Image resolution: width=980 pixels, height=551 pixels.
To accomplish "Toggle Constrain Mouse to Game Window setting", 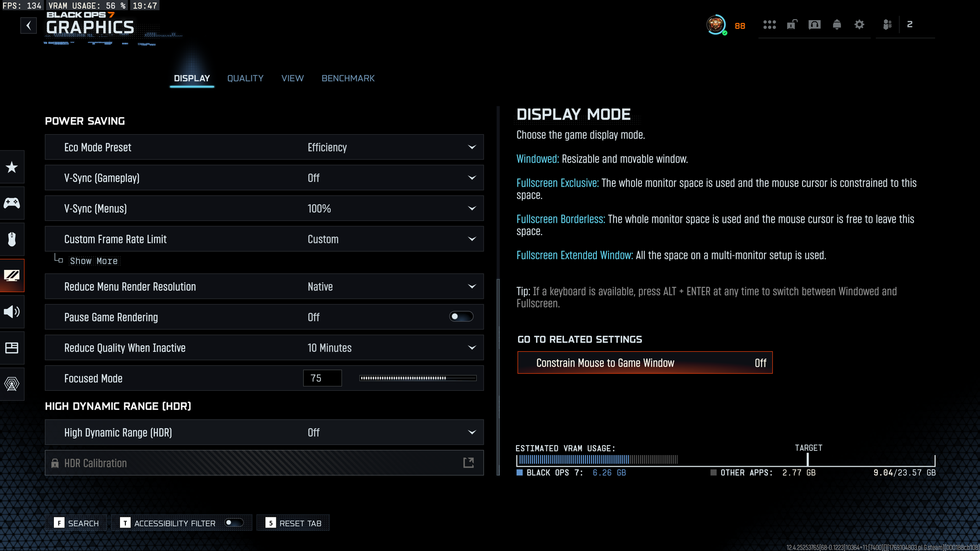I will [645, 363].
